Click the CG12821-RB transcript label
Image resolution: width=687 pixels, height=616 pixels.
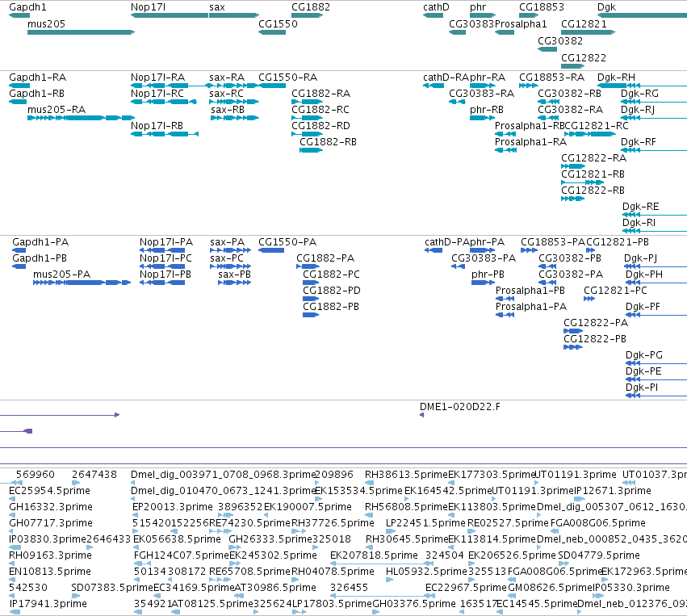pyautogui.click(x=593, y=174)
